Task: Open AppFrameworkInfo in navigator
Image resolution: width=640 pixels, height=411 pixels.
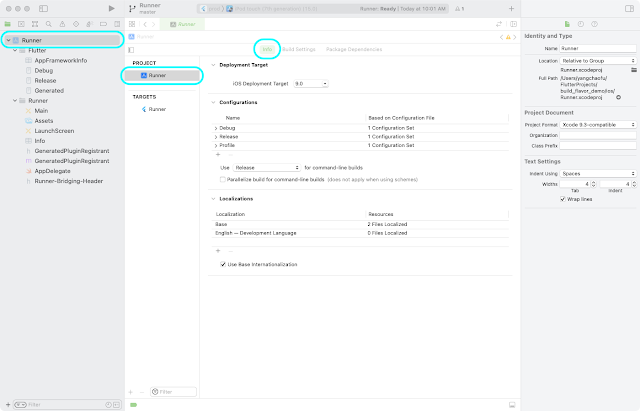Action: click(60, 60)
